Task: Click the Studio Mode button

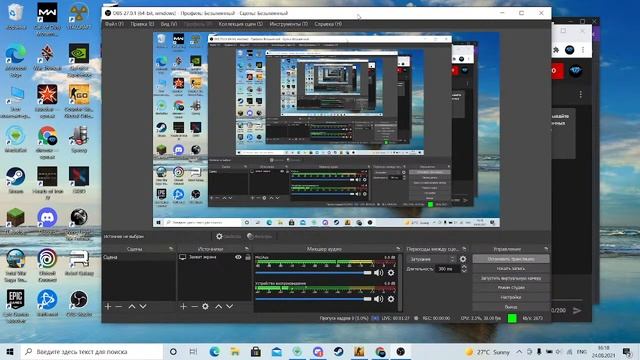Action: 511,287
